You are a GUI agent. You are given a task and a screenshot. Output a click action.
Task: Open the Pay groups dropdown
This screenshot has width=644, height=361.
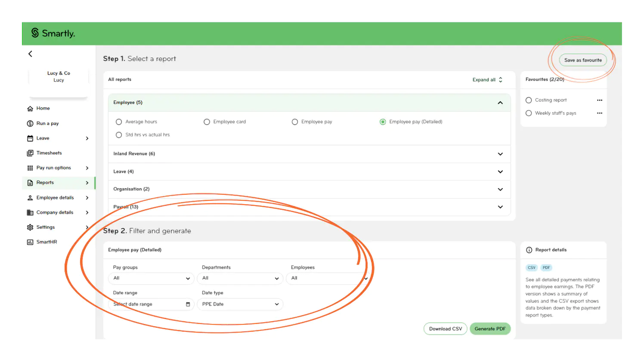pos(151,278)
